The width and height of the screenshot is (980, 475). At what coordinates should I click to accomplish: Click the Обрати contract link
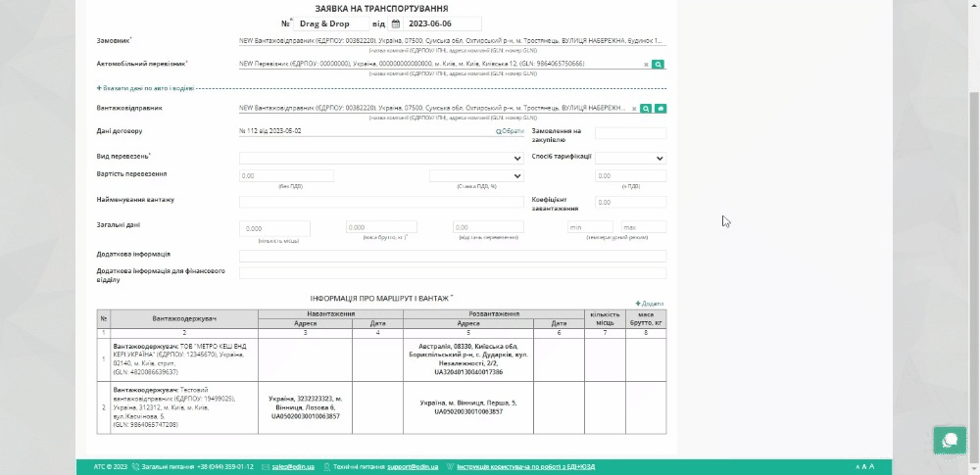pos(510,131)
